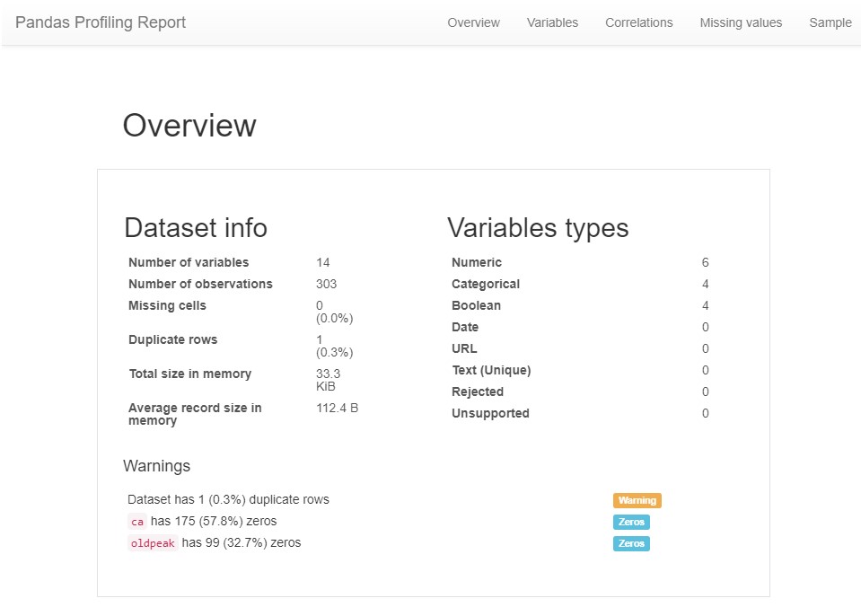This screenshot has height=616, width=861.
Task: Open the Correlations section
Action: click(x=638, y=22)
